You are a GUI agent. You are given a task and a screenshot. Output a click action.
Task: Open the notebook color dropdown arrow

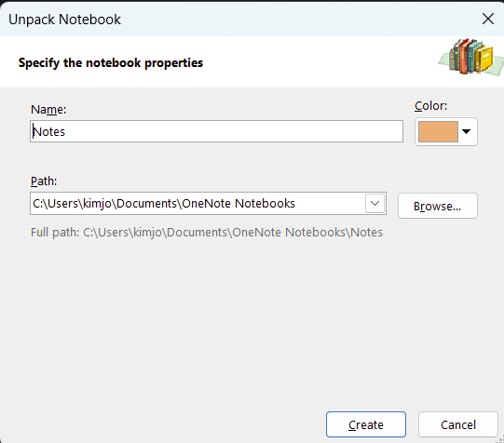click(x=466, y=131)
